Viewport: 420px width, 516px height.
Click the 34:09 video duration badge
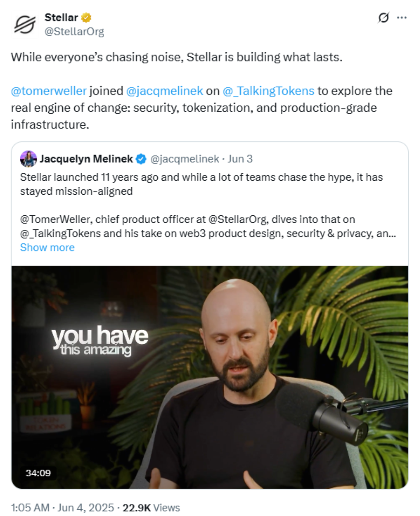click(x=38, y=473)
